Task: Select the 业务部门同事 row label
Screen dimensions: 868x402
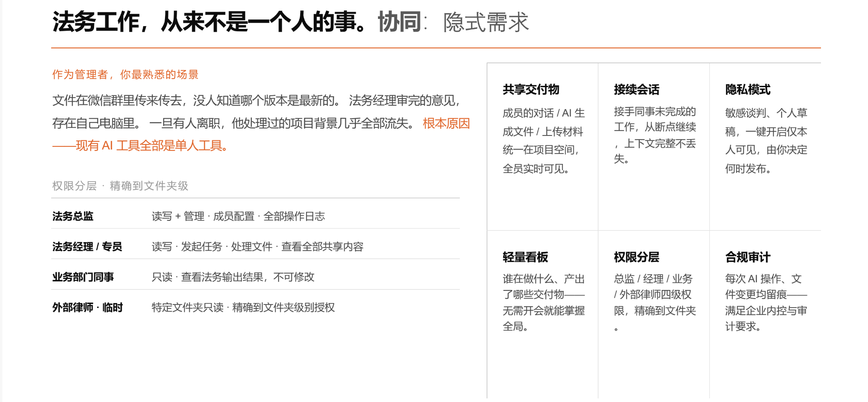Action: click(83, 277)
